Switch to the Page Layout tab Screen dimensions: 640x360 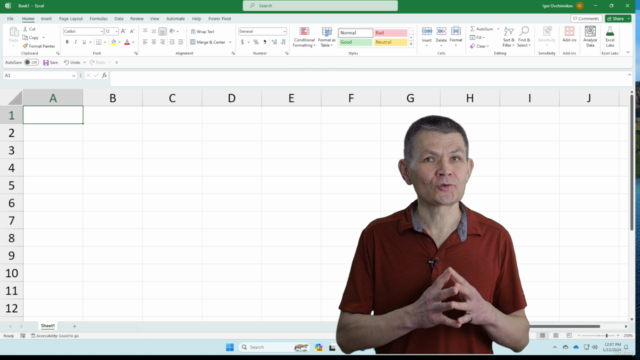click(71, 19)
